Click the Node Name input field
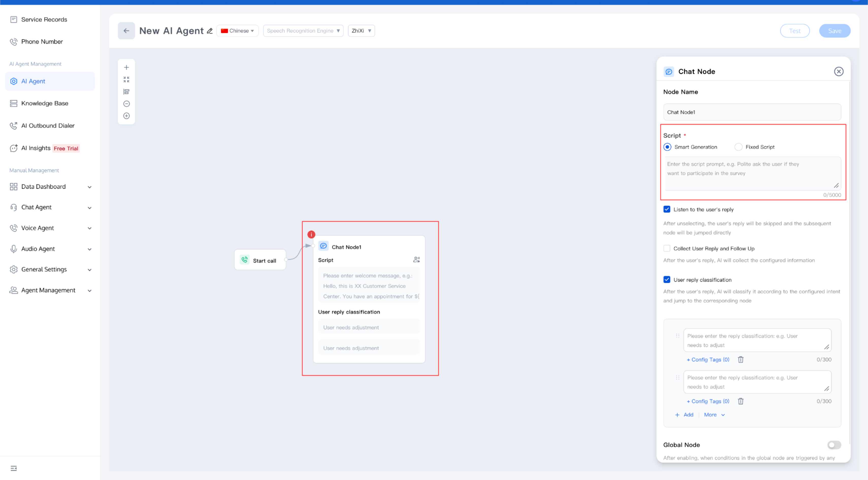The width and height of the screenshot is (868, 480). pos(752,112)
